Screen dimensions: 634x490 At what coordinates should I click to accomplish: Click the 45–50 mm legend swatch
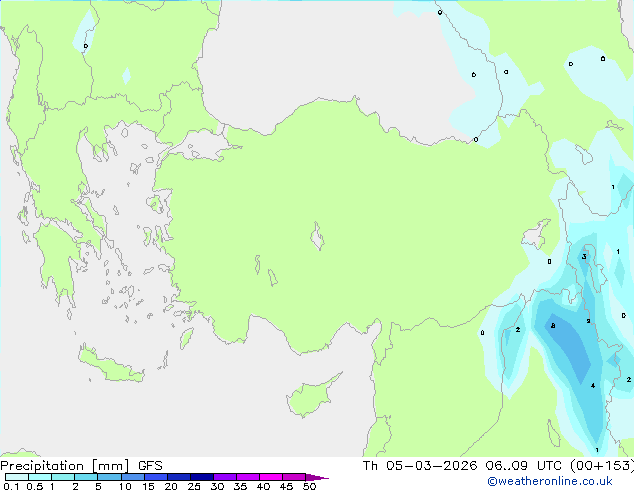click(x=294, y=477)
